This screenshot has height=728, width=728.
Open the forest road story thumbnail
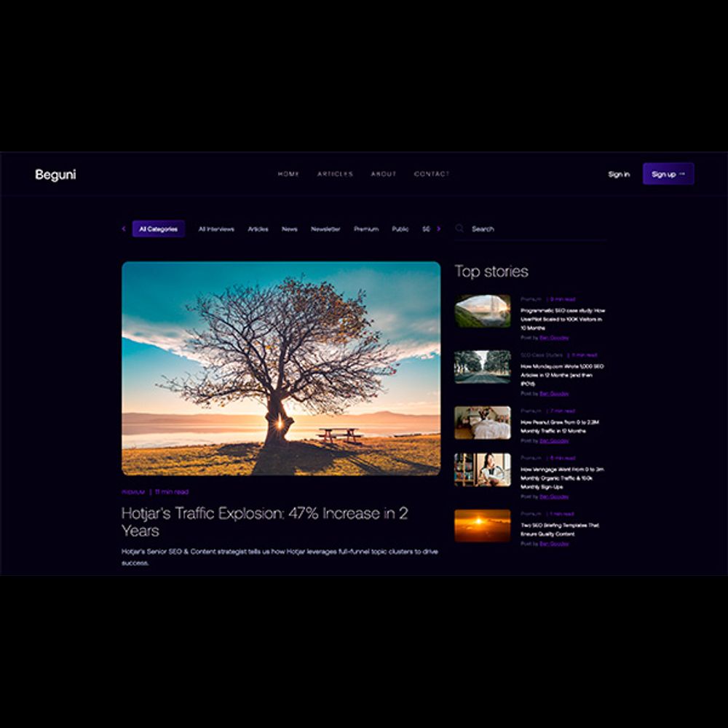pyautogui.click(x=482, y=367)
